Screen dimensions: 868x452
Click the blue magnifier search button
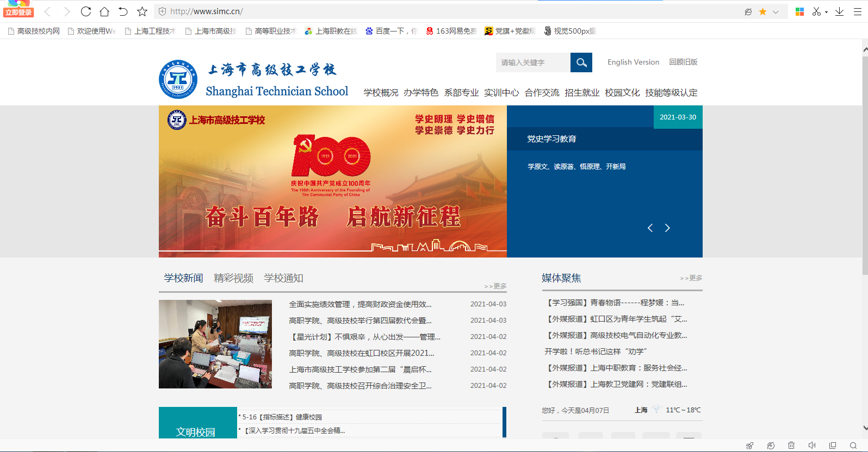point(581,62)
